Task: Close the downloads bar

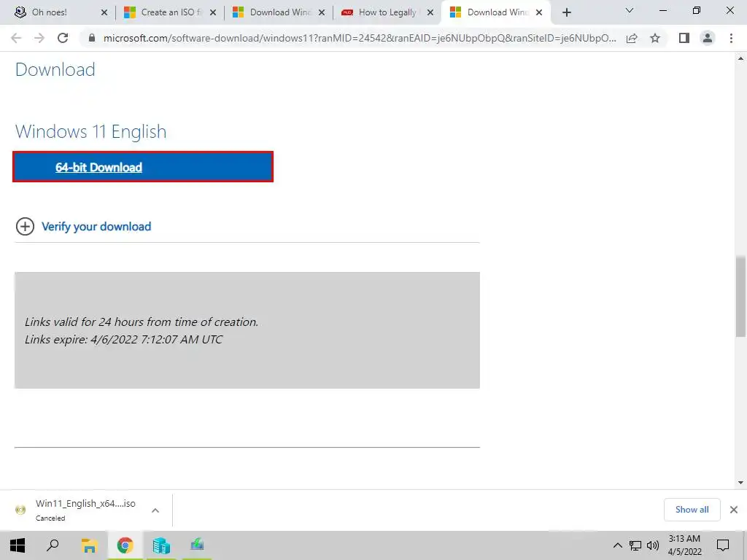Action: point(734,510)
